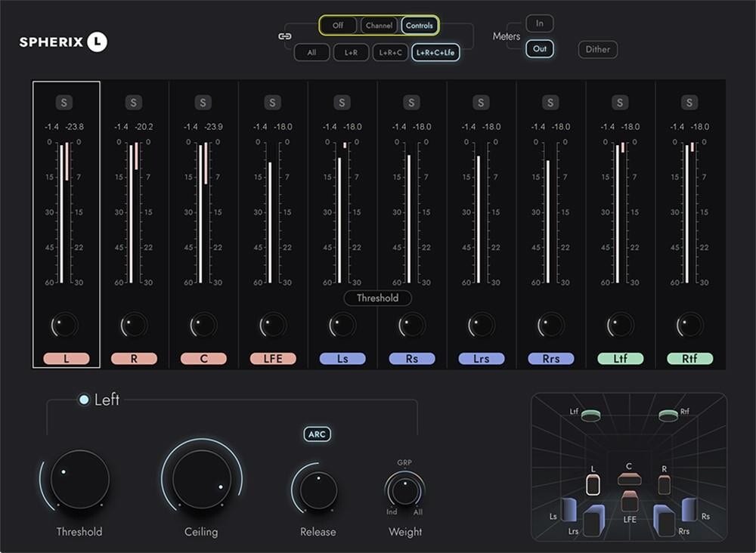Solo the L channel strip
Screen dimensions: 756x553
pyautogui.click(x=65, y=102)
